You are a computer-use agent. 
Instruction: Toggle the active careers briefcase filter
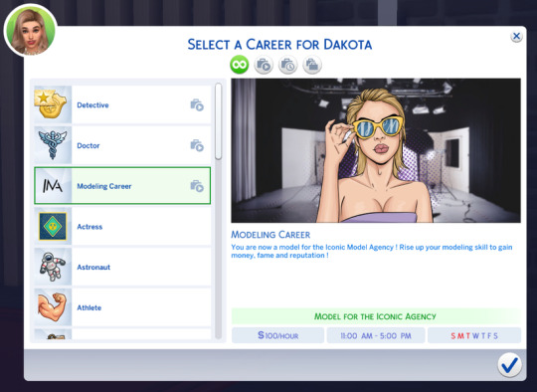pyautogui.click(x=264, y=65)
